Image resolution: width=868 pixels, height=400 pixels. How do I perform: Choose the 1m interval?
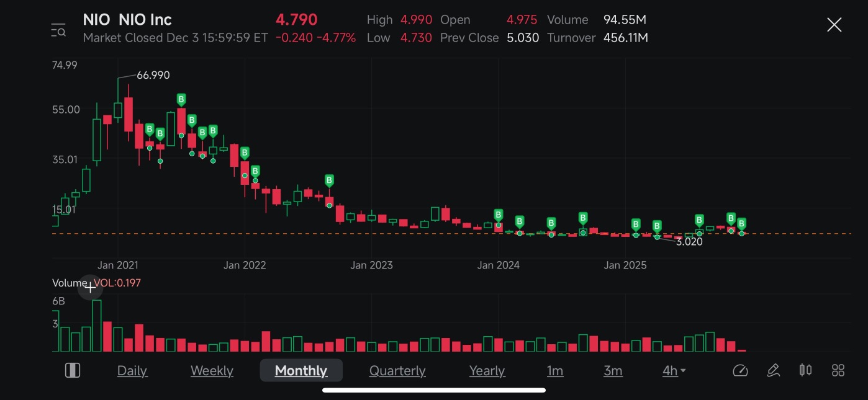click(x=555, y=370)
